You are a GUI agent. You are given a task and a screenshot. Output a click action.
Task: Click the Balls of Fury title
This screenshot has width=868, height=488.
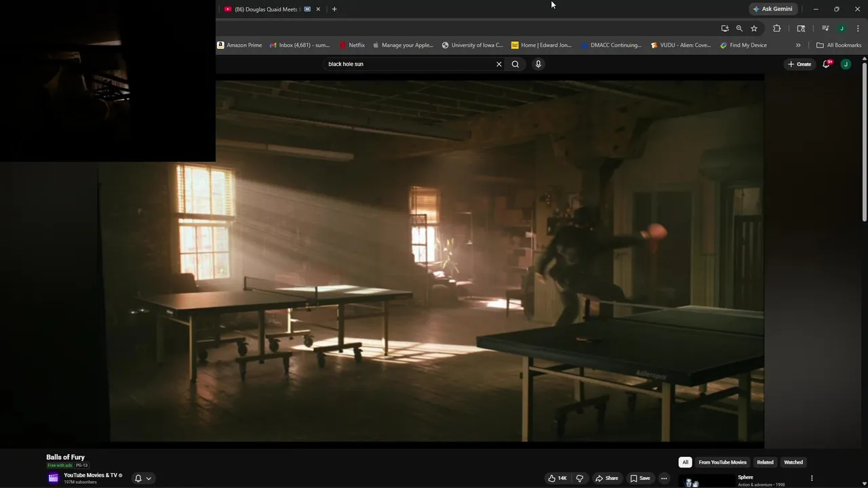66,457
